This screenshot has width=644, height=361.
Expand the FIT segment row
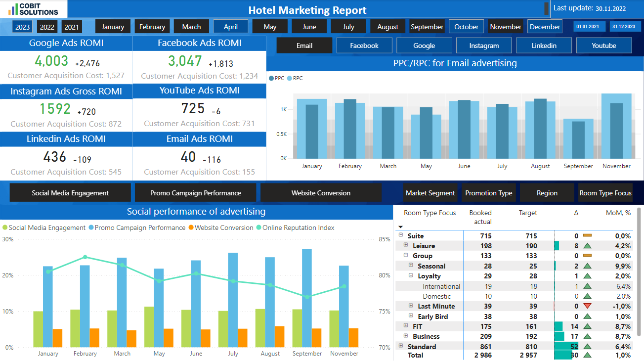[x=406, y=326]
